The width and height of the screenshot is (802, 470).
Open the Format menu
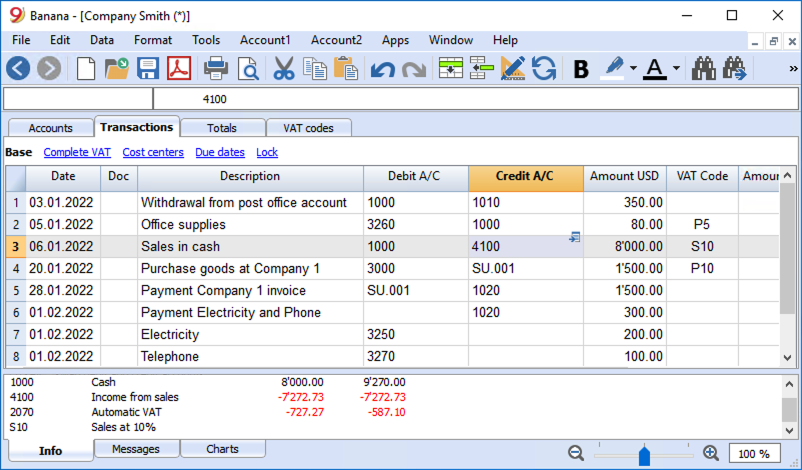click(153, 40)
